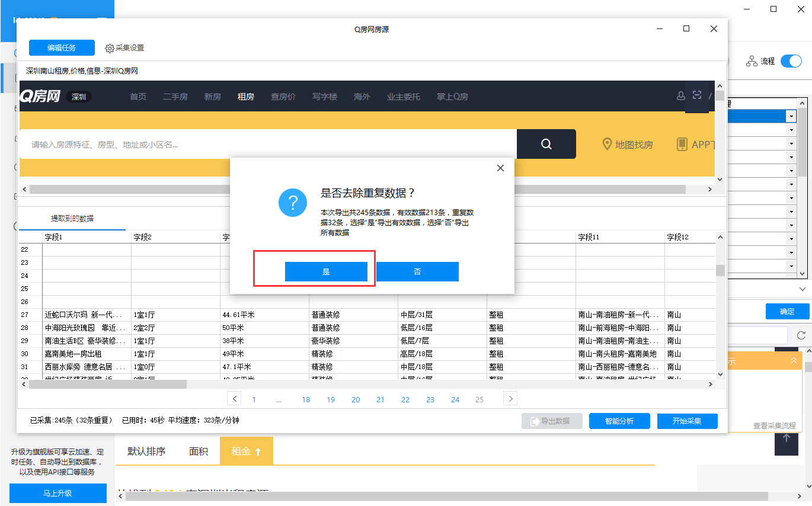Open the 二手房 navigation item
This screenshot has height=506, width=812.
tap(175, 97)
